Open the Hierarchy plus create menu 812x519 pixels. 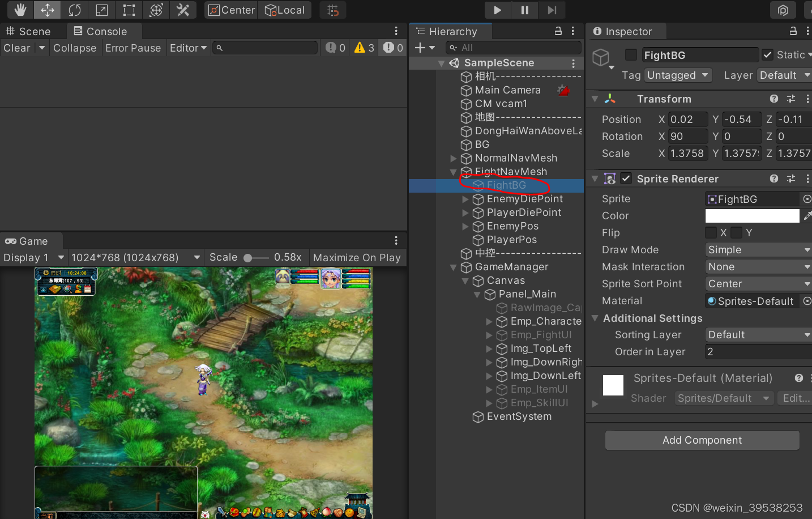tap(425, 48)
